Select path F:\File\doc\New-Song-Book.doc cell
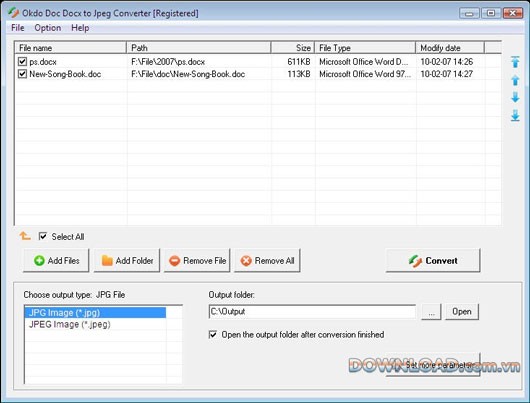The height and width of the screenshot is (403, 530). click(x=188, y=74)
